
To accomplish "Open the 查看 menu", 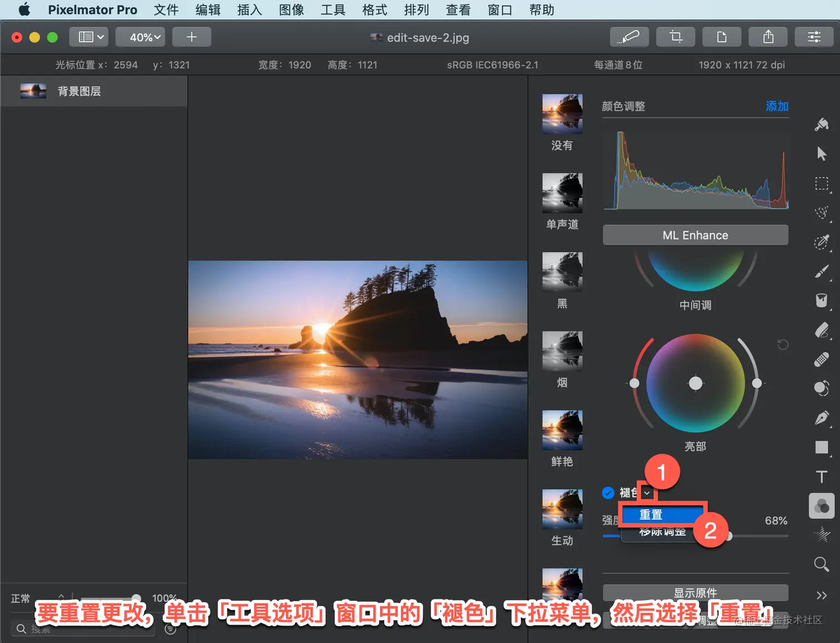I will [458, 10].
